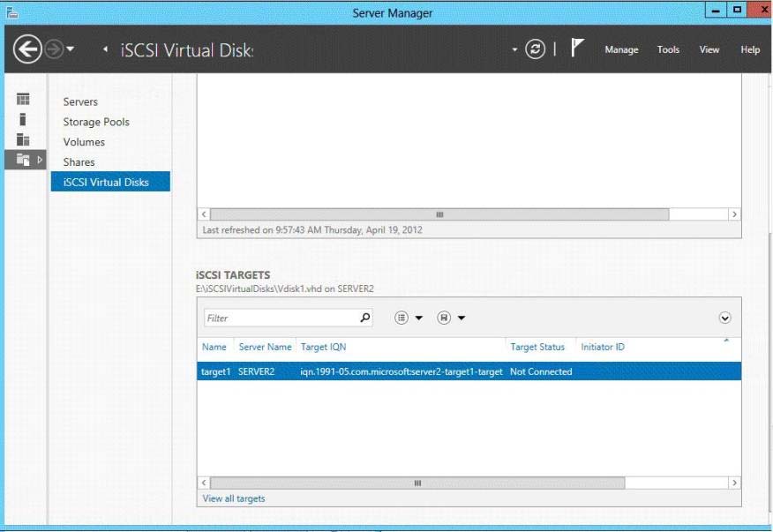Open dropdown arrow next to list options icon
This screenshot has height=532, width=773.
click(418, 318)
